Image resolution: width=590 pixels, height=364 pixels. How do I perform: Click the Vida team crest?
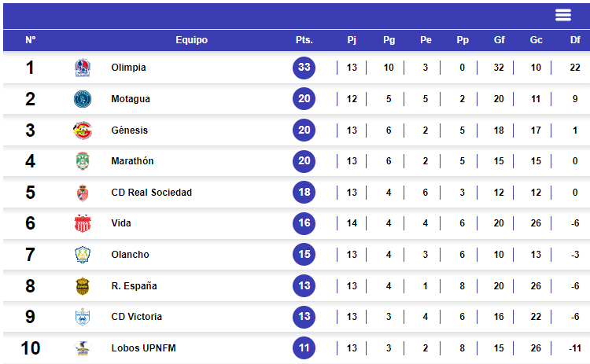82,223
